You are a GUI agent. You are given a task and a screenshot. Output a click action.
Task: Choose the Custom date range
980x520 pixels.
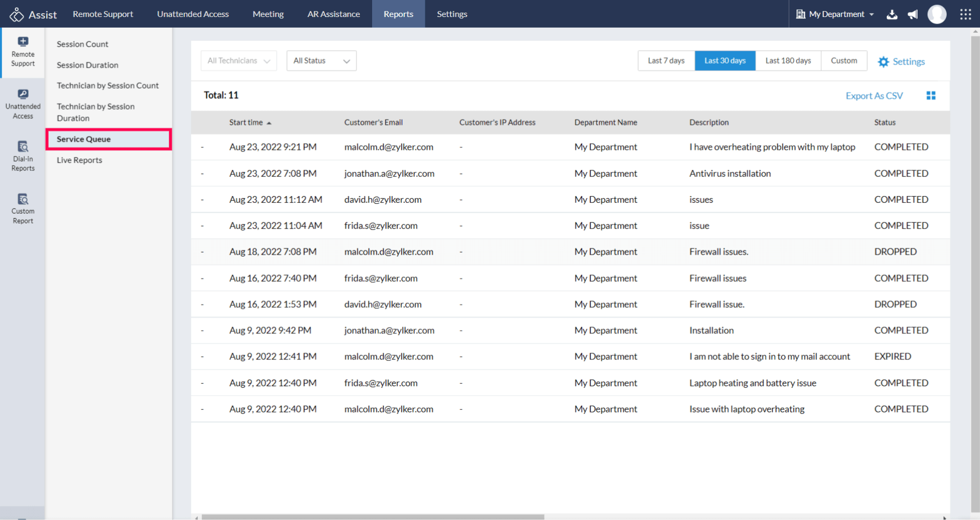coord(844,60)
